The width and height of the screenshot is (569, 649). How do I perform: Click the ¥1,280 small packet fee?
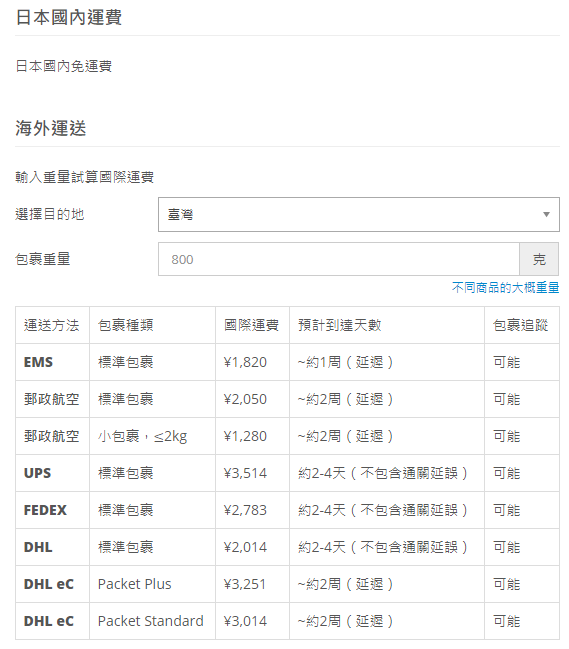click(x=245, y=436)
